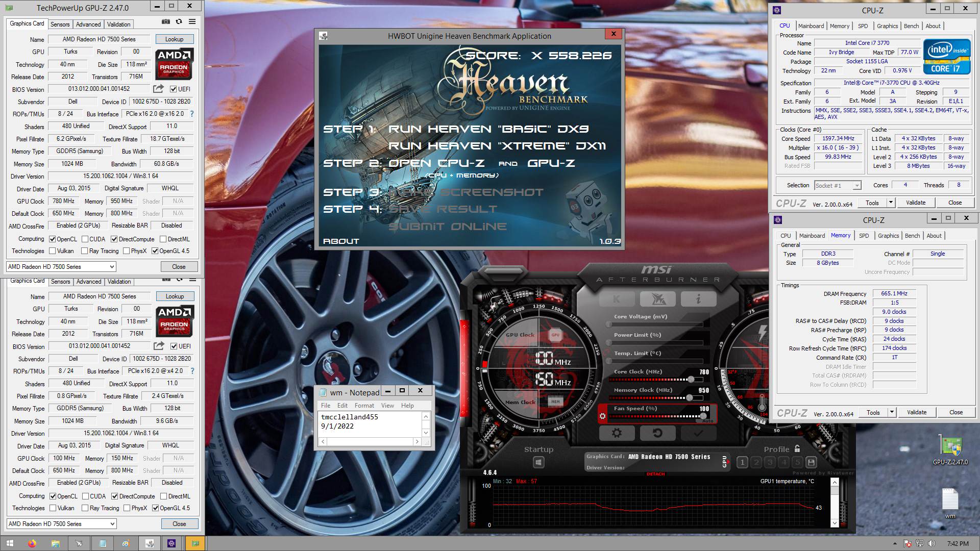Viewport: 980px width, 551px height.
Task: Click the Afterburner OC Scanner jet icon
Action: 657,299
